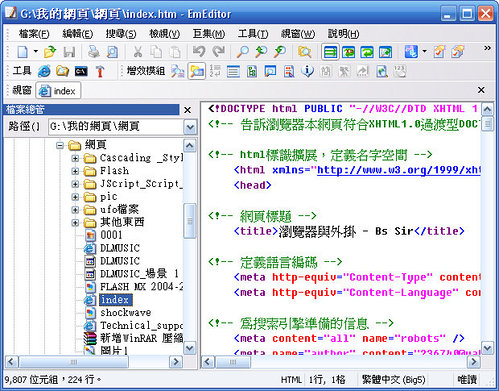The image size is (499, 391).
Task: Click the Redo arrow icon
Action: tap(218, 52)
